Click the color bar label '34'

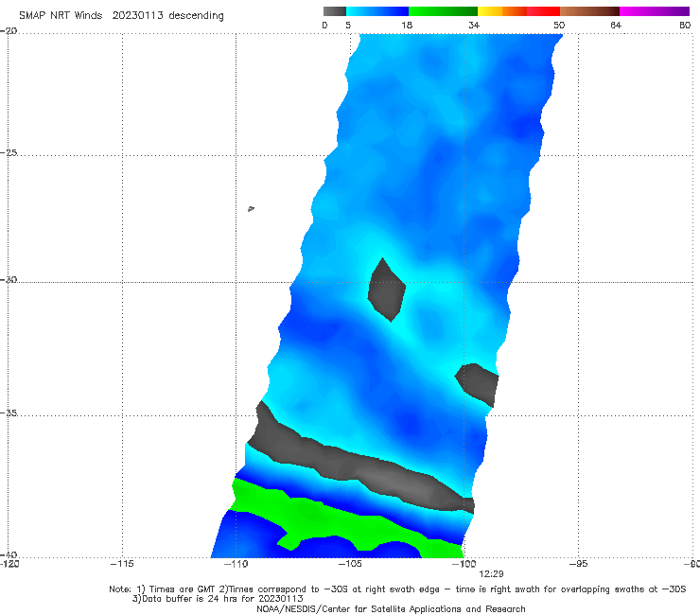pos(474,25)
